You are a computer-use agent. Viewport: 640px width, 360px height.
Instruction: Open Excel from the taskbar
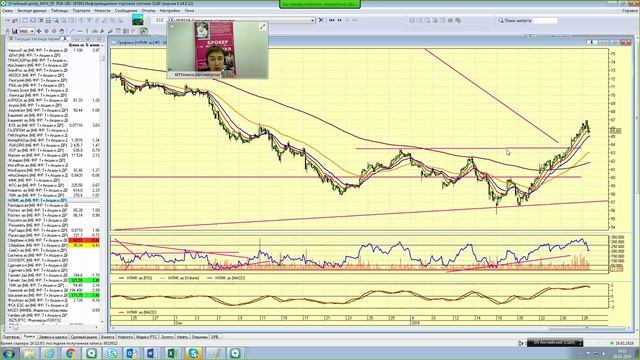pos(172,353)
